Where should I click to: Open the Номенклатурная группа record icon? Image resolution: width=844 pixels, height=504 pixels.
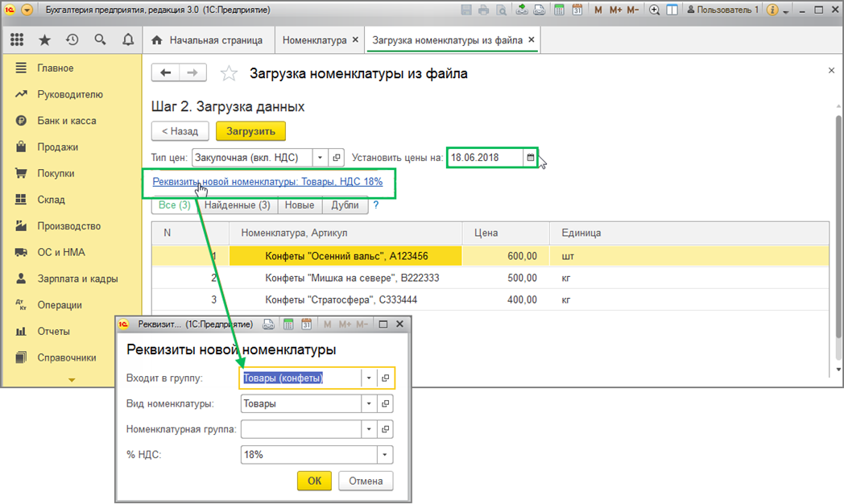tap(386, 429)
